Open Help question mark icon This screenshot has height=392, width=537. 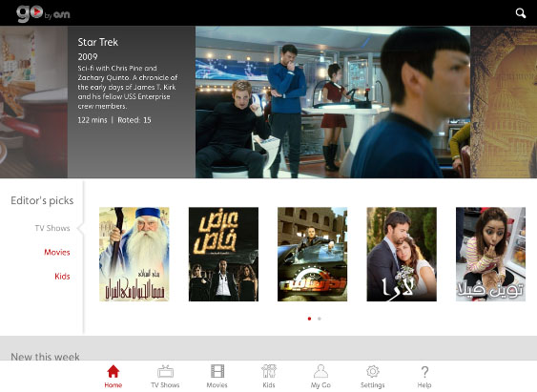[424, 376]
